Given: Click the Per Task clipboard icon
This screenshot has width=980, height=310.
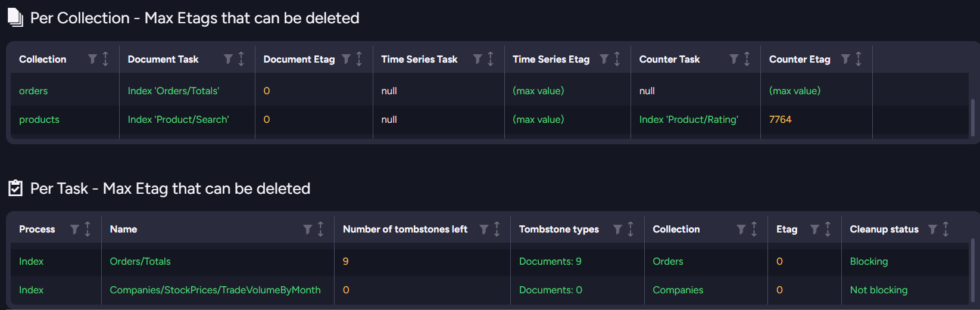Looking at the screenshot, I should pyautogui.click(x=15, y=188).
